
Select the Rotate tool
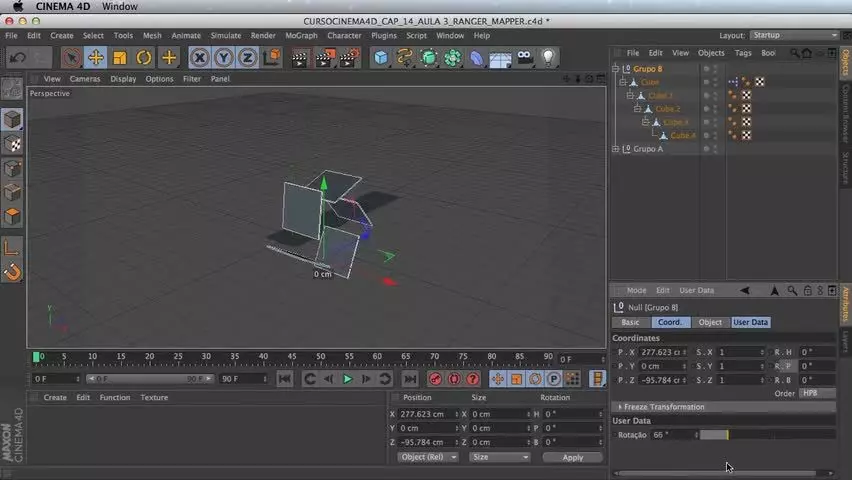coord(143,58)
